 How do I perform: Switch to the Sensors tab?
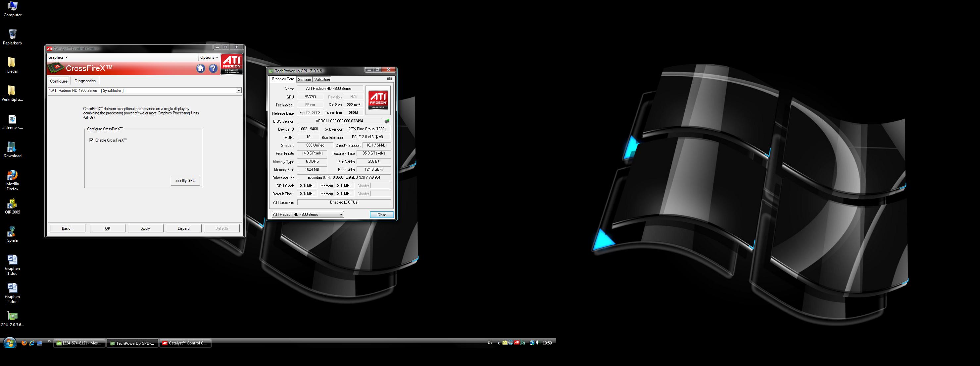304,80
